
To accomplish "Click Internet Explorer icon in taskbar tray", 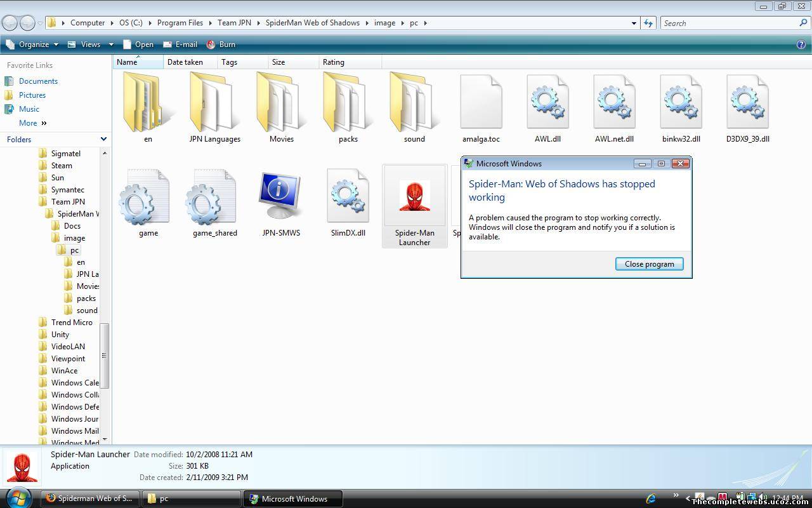I will pyautogui.click(x=651, y=498).
